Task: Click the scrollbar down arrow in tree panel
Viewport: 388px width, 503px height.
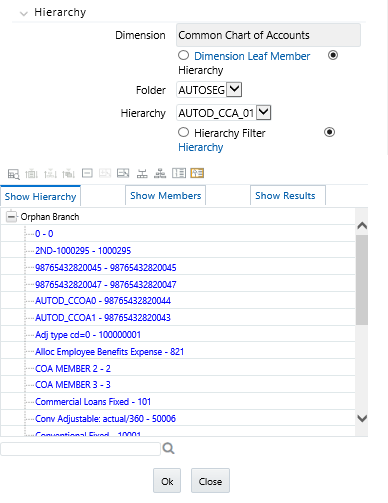Action: (362, 418)
